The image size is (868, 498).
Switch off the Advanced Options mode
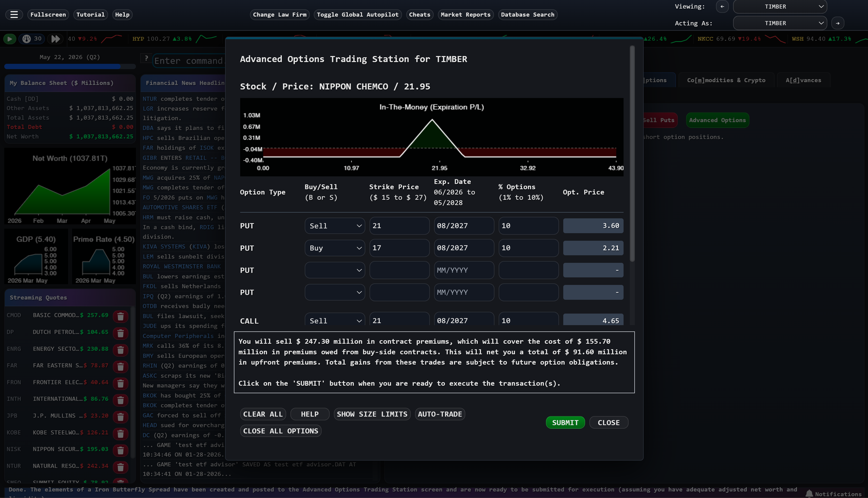tap(718, 120)
